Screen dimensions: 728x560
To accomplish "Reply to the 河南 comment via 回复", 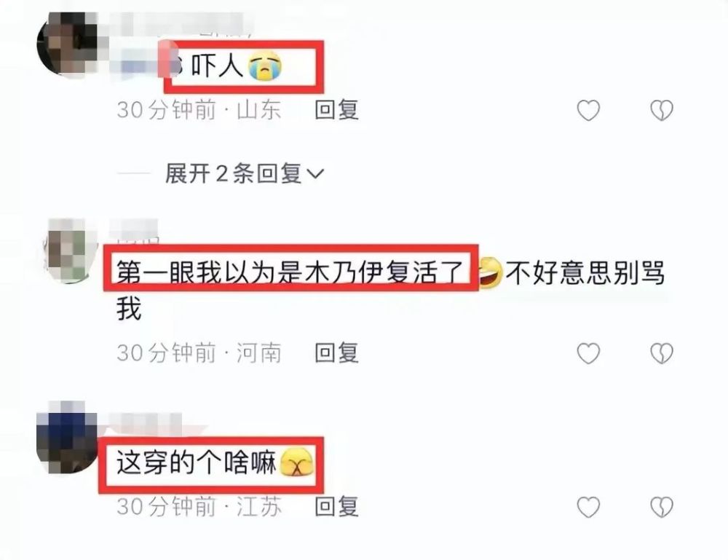I will [x=336, y=353].
